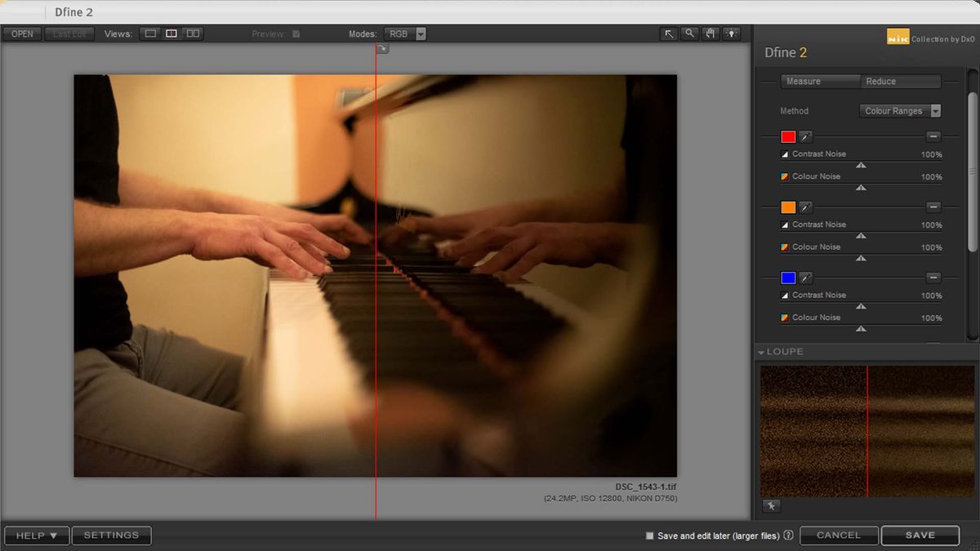Switch to the Measure tab
980x551 pixels.
(821, 82)
